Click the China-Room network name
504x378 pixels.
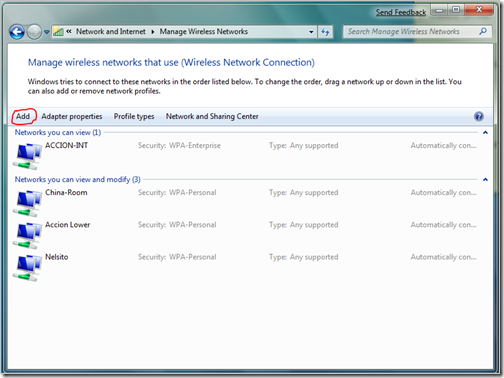pos(66,192)
